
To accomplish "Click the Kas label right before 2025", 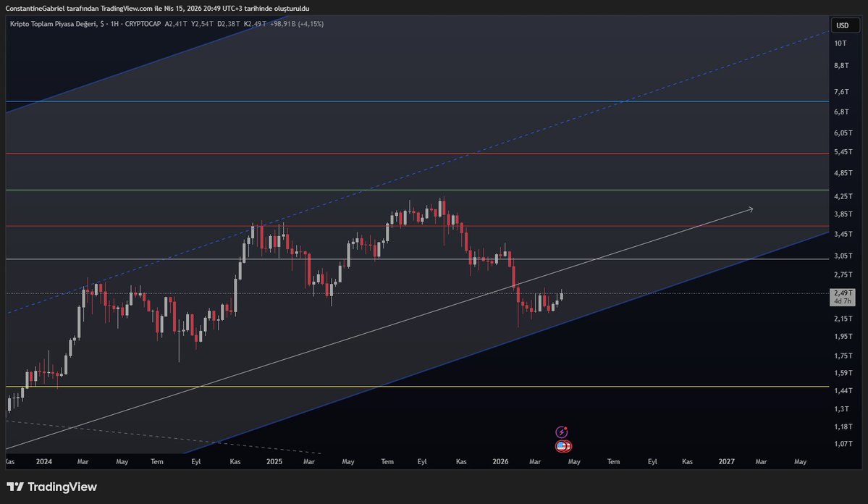I will coord(235,461).
